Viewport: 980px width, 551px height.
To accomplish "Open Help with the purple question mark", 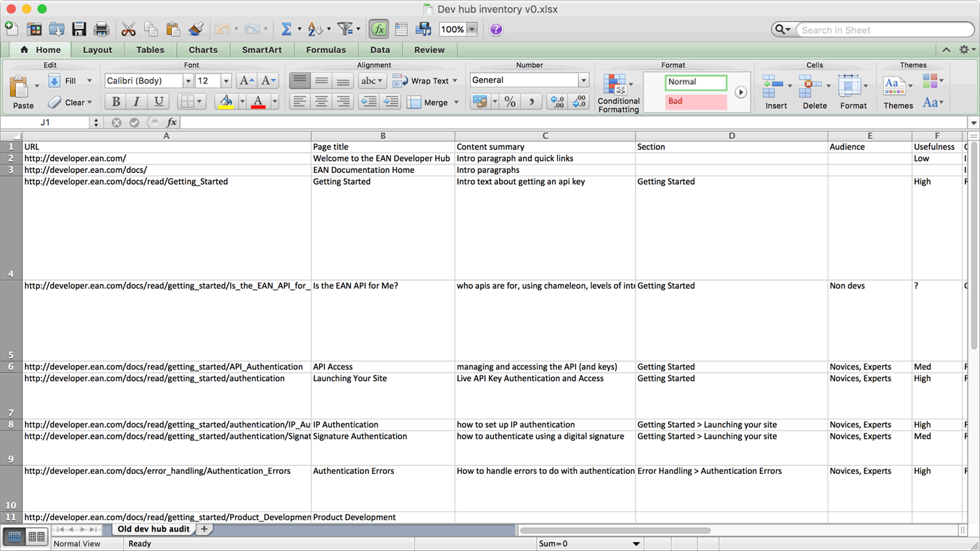I will tap(496, 29).
